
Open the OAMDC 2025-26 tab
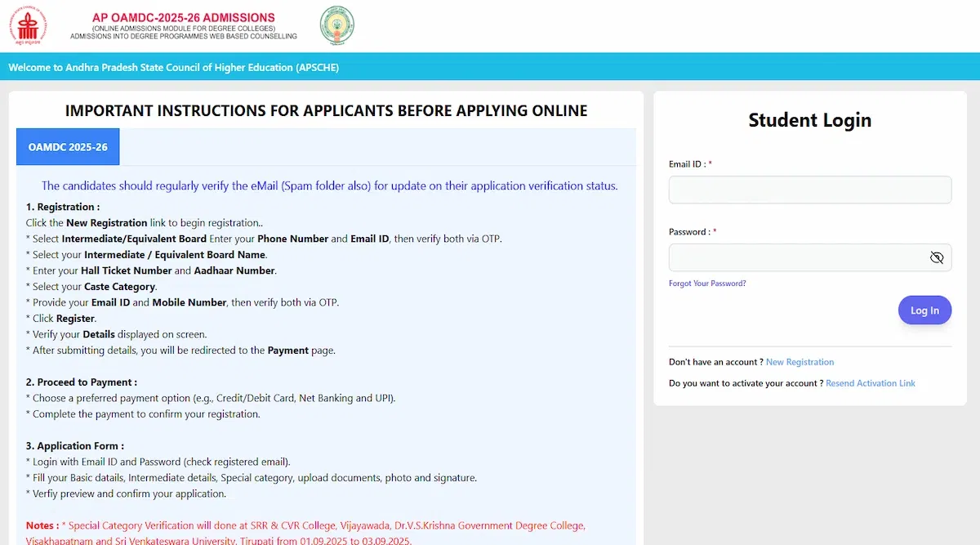68,147
